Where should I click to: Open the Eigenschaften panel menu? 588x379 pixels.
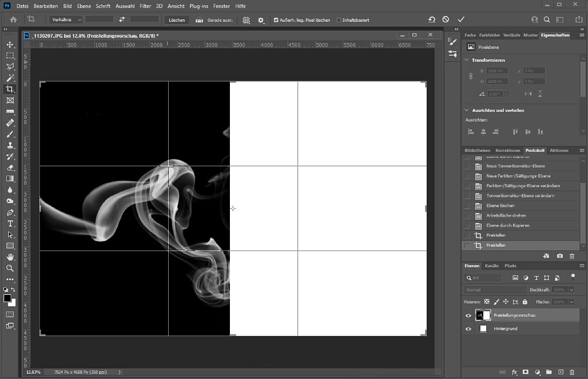(x=582, y=35)
